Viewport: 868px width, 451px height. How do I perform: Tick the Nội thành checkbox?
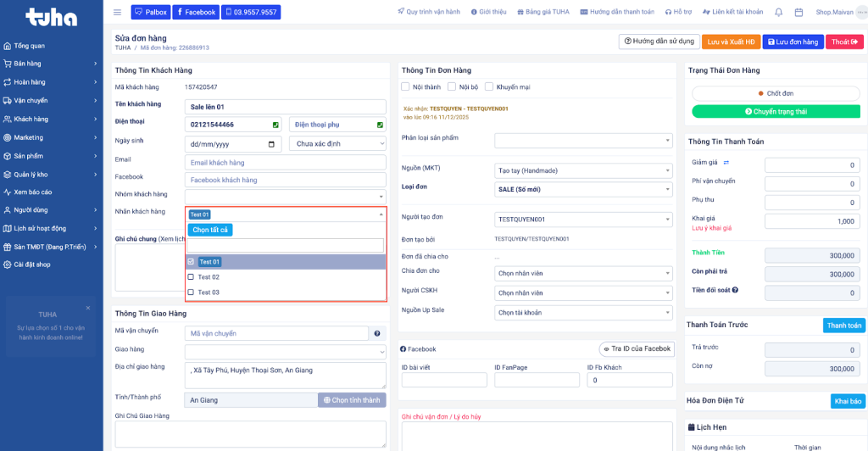tap(406, 86)
